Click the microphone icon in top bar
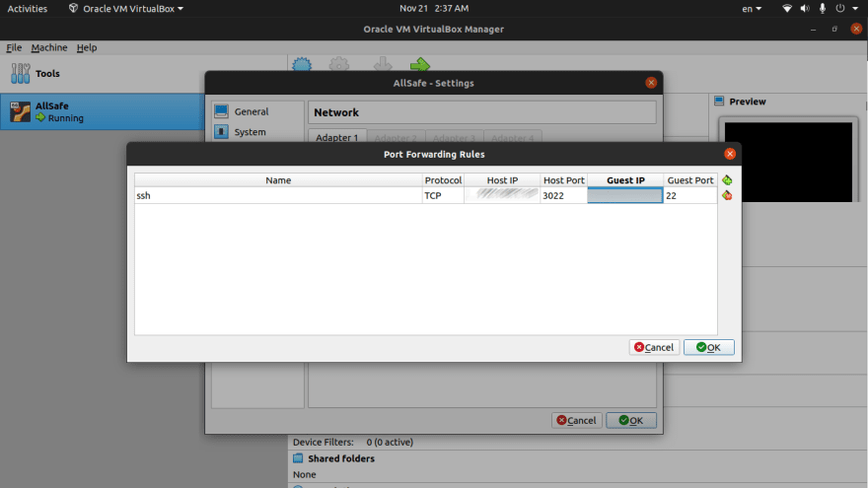Image resolution: width=868 pixels, height=488 pixels. point(822,8)
